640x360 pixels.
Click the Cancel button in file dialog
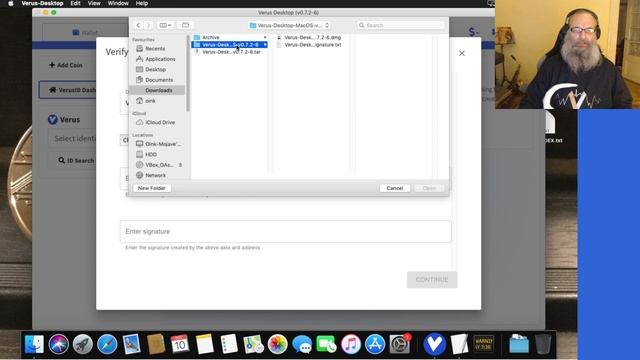point(395,188)
